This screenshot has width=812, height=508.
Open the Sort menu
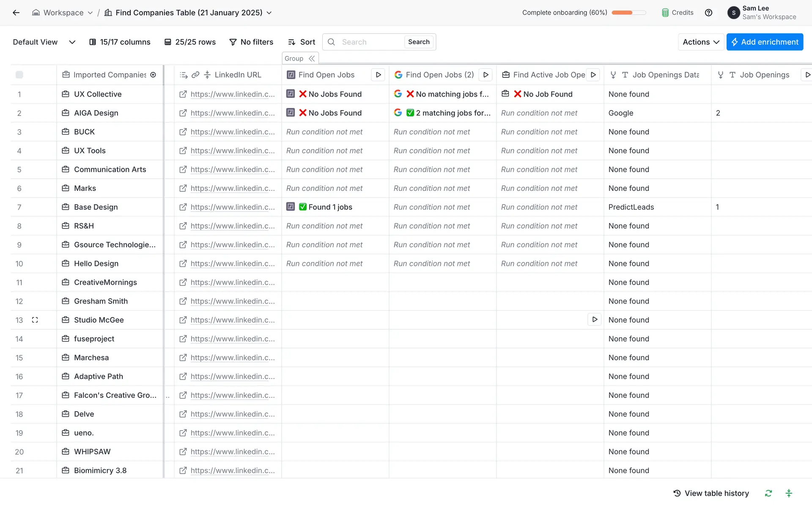click(x=302, y=42)
